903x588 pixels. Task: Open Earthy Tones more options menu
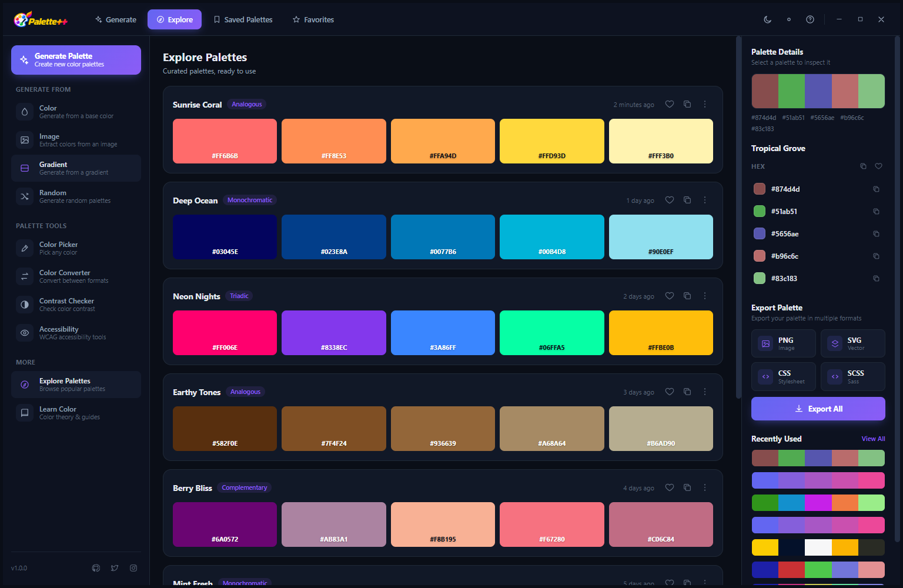click(x=705, y=392)
